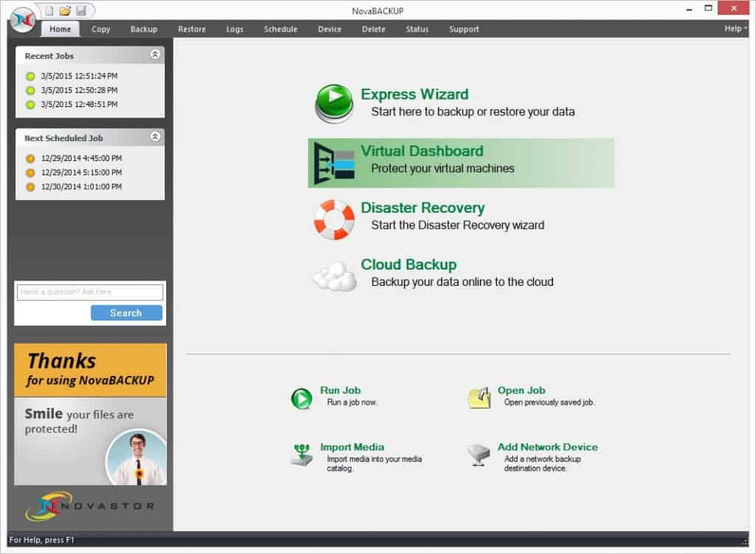Select scheduled job 12/30/2014 1:01:00 PM

click(x=81, y=187)
